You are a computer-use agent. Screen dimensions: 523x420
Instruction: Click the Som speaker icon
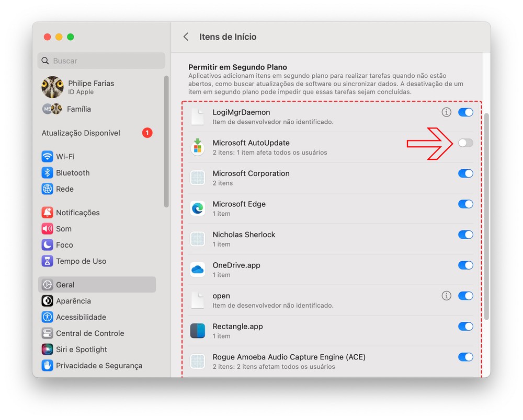coord(47,229)
